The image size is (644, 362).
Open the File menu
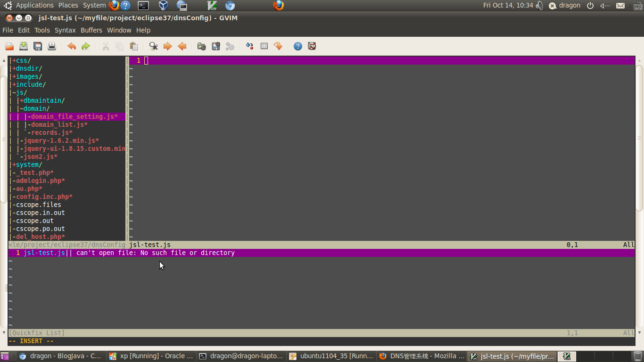pyautogui.click(x=8, y=30)
